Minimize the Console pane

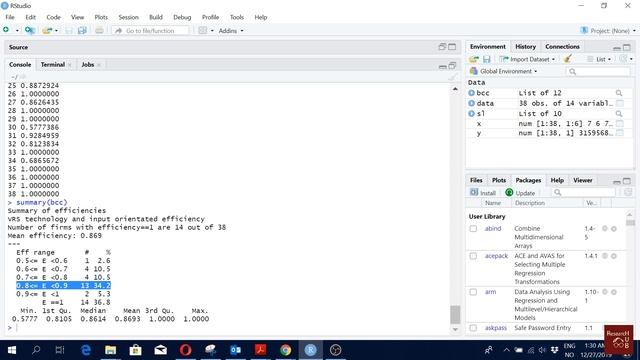coord(442,66)
